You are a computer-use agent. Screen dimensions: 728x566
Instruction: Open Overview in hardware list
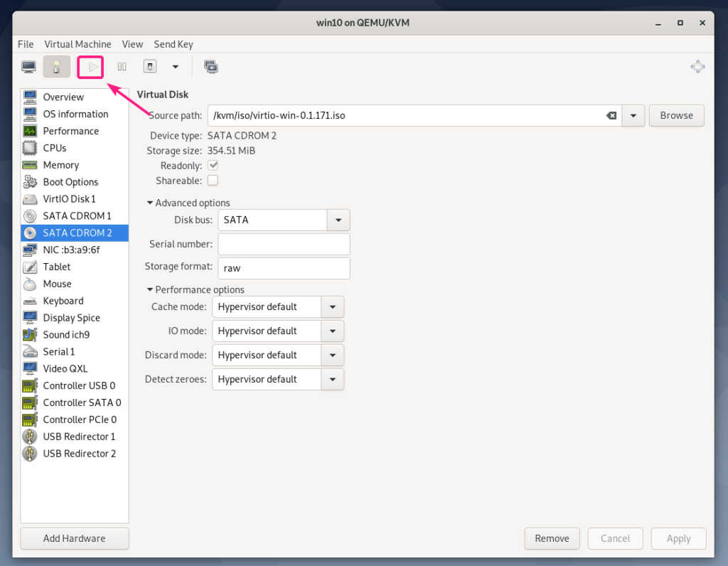pos(74,97)
